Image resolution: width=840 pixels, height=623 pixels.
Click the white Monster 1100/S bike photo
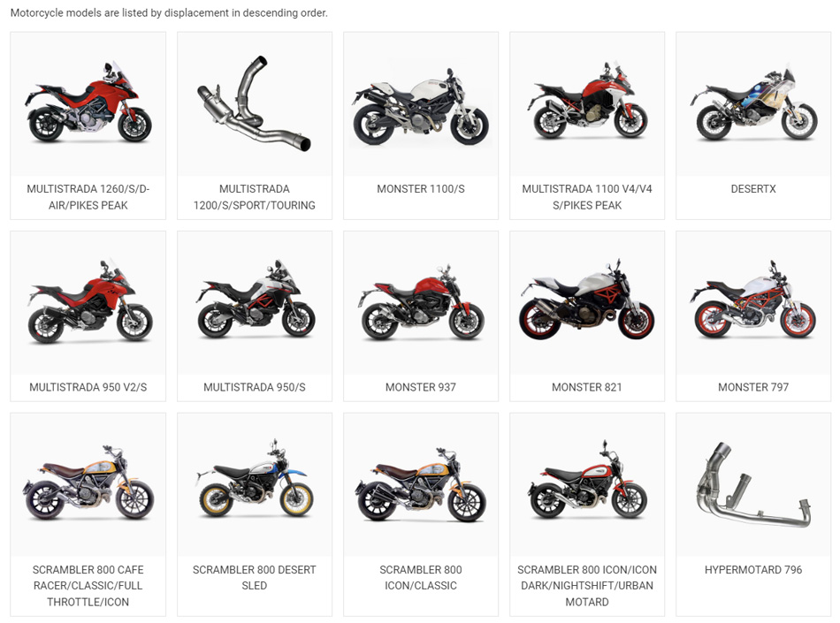pos(421,104)
